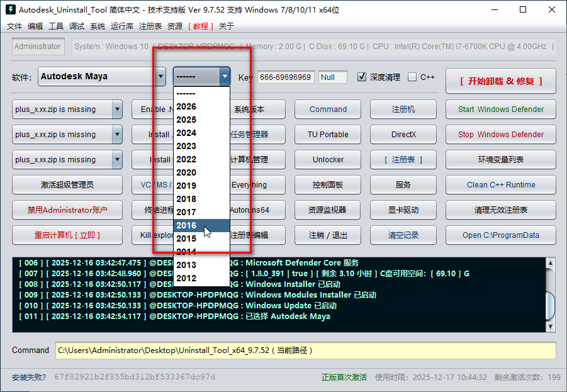567x392 pixels.
Task: Click Clean C++ Runtime
Action: [501, 185]
